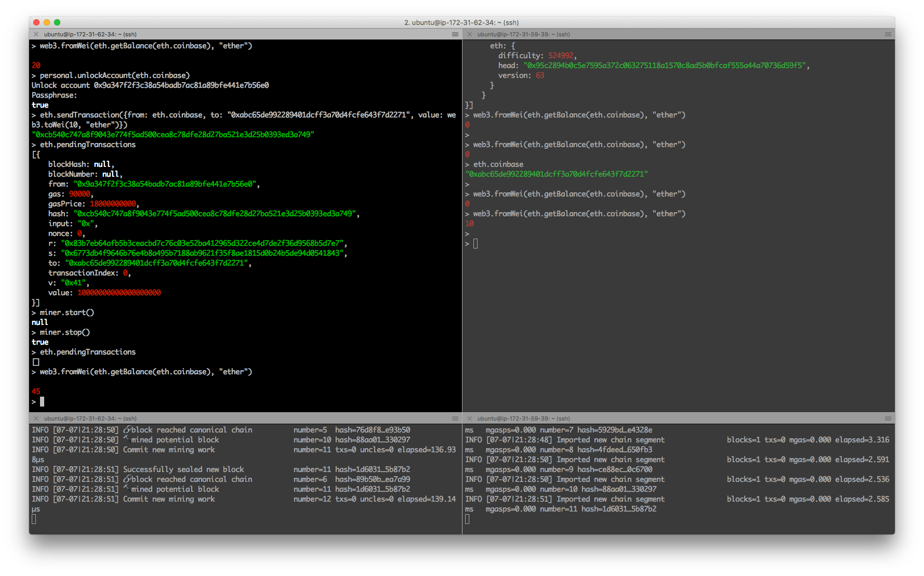The width and height of the screenshot is (924, 576).
Task: Click the 'hash:' field in pending transaction
Action: click(204, 214)
